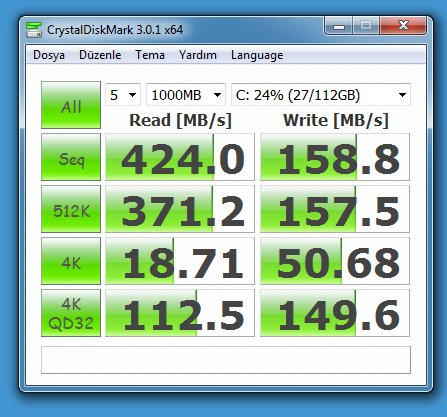Open the Language menu
This screenshot has height=417, width=447.
[257, 55]
